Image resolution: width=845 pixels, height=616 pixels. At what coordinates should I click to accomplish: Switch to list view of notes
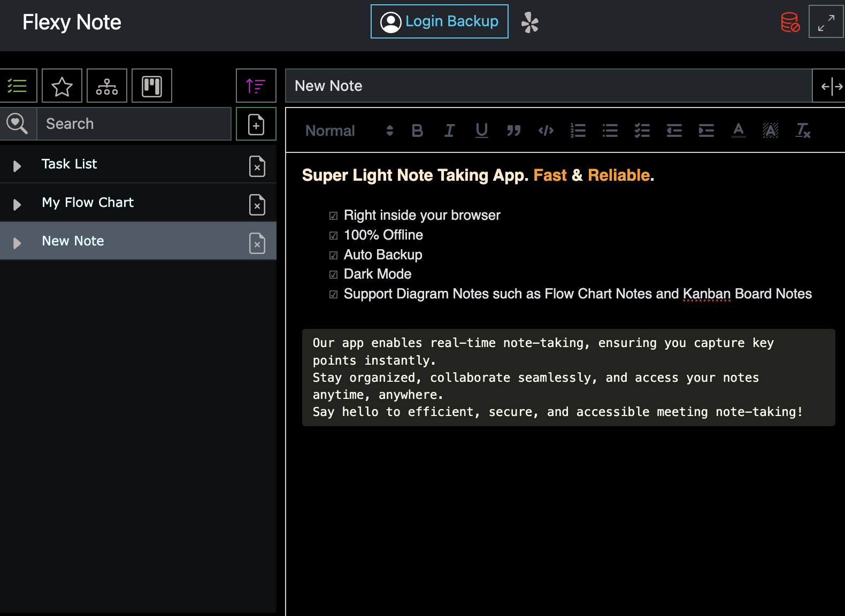[17, 86]
